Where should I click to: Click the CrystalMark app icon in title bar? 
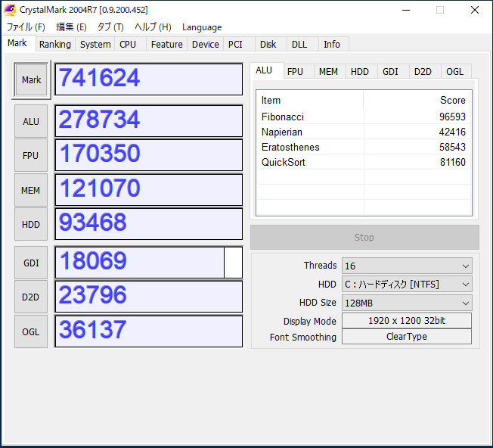click(10, 10)
